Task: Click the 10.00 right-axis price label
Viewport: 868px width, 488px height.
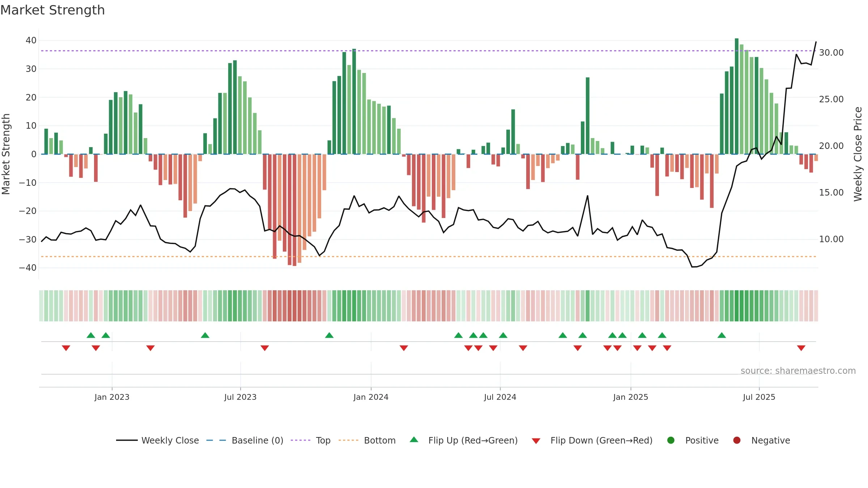Action: (x=831, y=239)
